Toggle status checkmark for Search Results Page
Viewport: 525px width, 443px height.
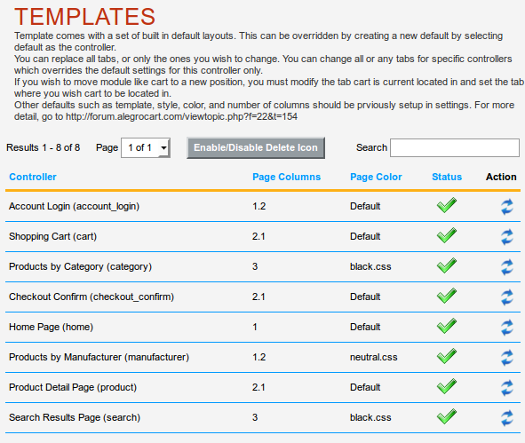[x=447, y=416]
